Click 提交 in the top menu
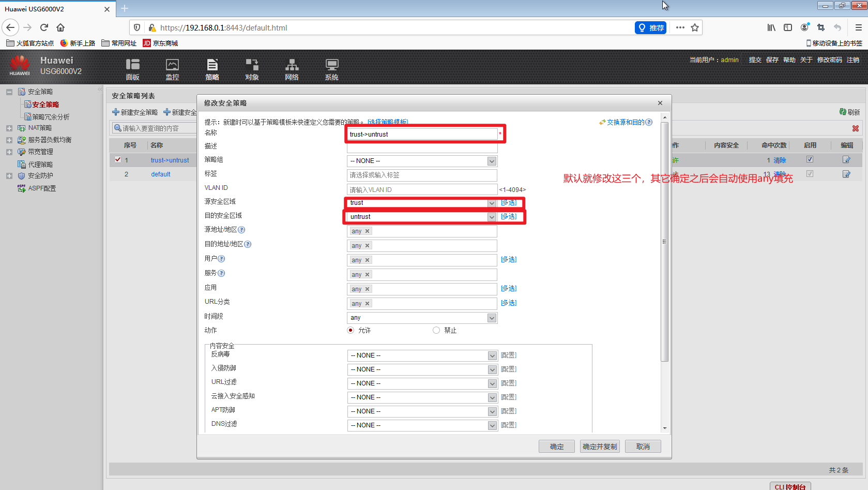868x490 pixels. [755, 60]
